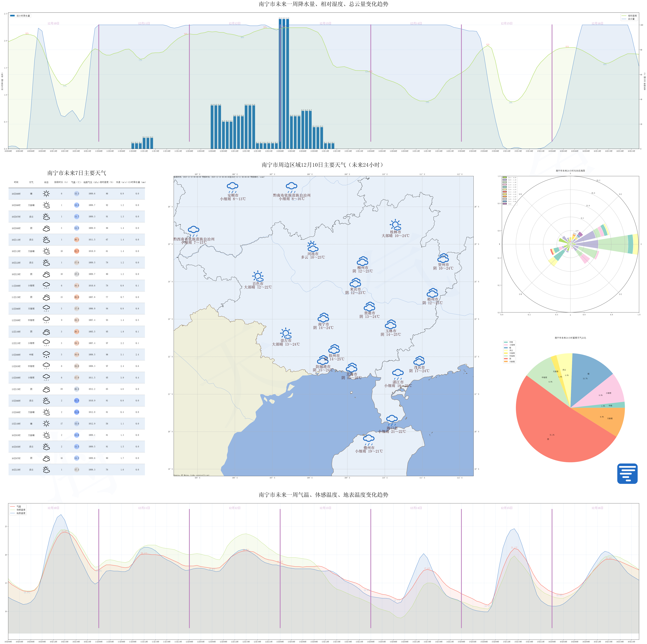This screenshot has height=644, width=647.
Task: Click the 气温（℃） column header
Action: click(76, 182)
